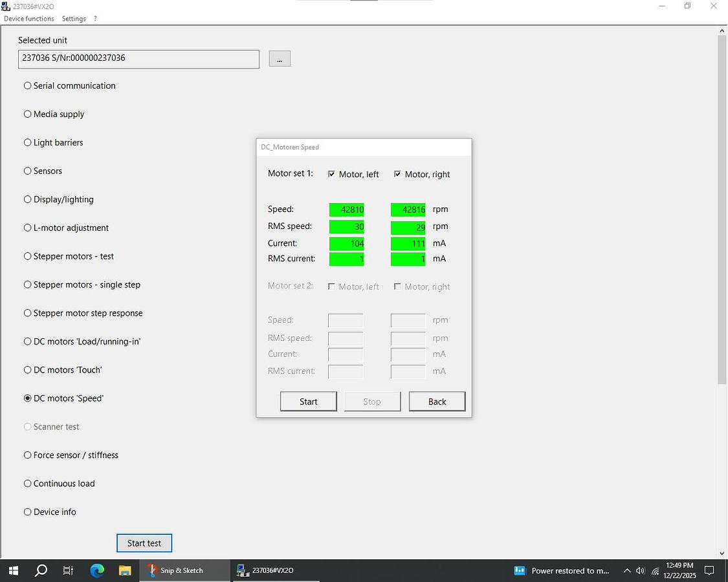
Task: Open Windows Start menu
Action: pos(13,570)
